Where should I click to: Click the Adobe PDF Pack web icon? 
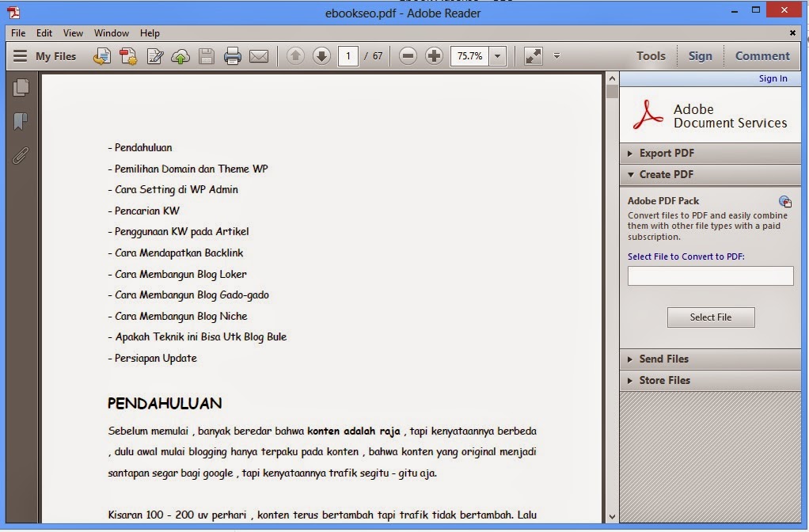pyautogui.click(x=784, y=201)
